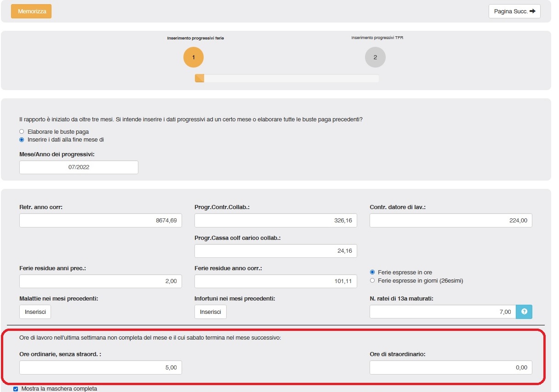Image resolution: width=559 pixels, height=392 pixels.
Task: Select Inserire i dati alla fine mese option
Action: 22,140
